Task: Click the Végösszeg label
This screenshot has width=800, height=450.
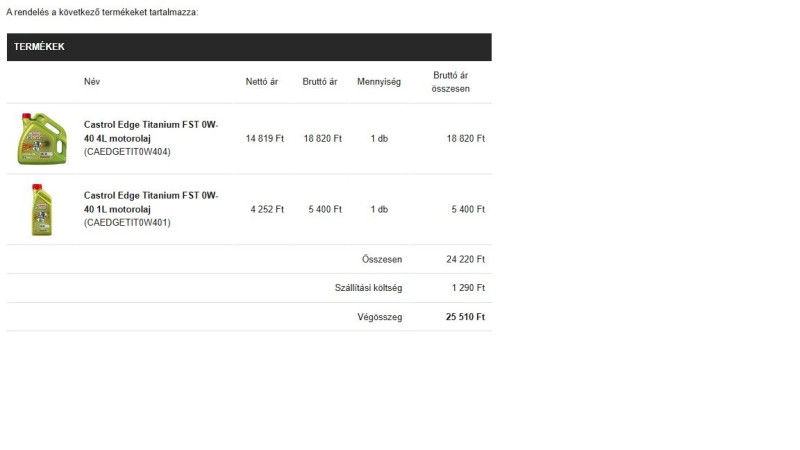Action: point(380,317)
